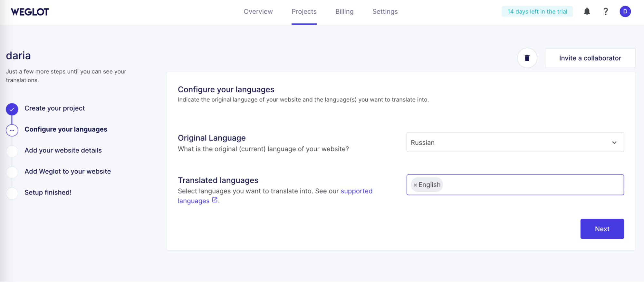Click the in-progress step dots icon
The image size is (644, 282).
click(12, 130)
